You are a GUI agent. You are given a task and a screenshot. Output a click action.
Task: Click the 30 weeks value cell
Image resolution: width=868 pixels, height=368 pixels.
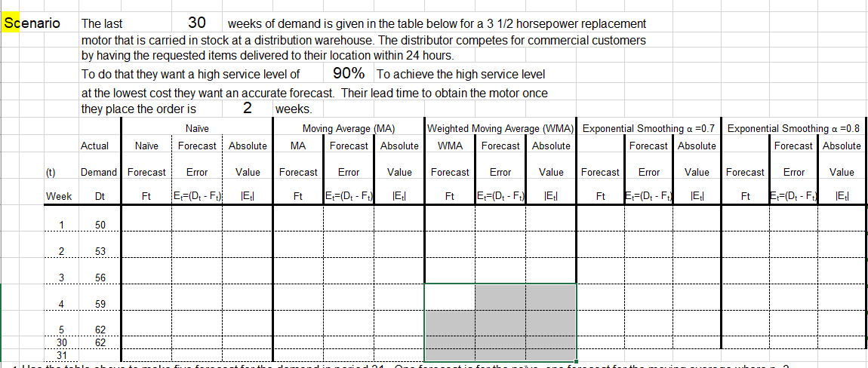click(197, 23)
